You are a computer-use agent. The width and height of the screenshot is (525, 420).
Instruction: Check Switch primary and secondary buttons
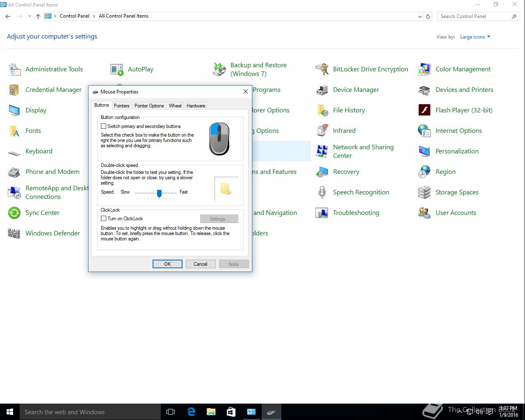(x=104, y=126)
